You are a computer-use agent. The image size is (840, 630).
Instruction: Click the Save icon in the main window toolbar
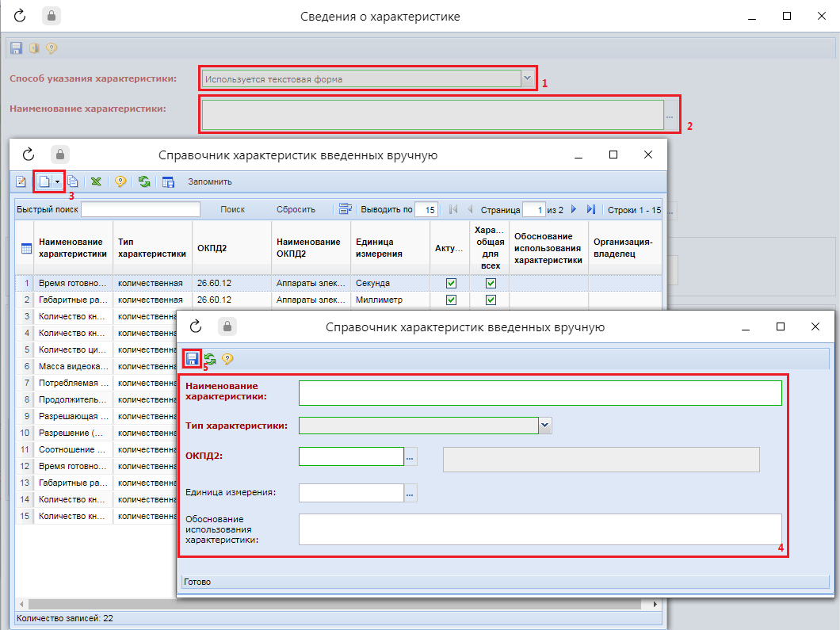[x=16, y=48]
